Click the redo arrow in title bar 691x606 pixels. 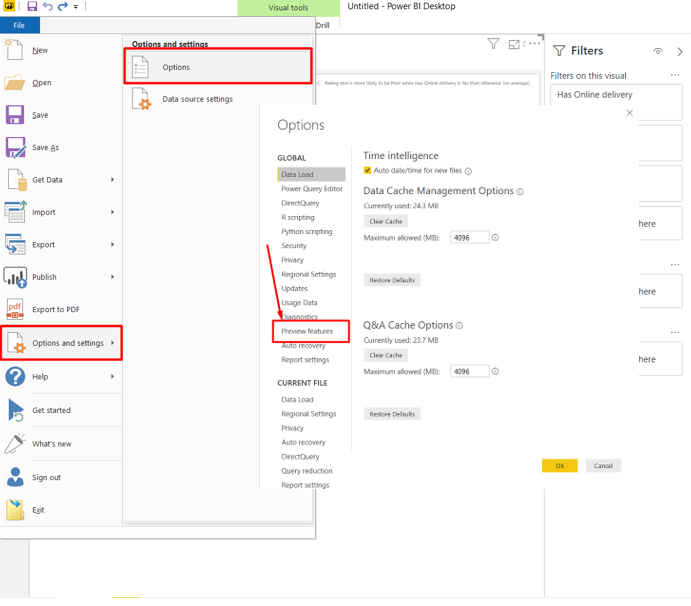(x=63, y=6)
